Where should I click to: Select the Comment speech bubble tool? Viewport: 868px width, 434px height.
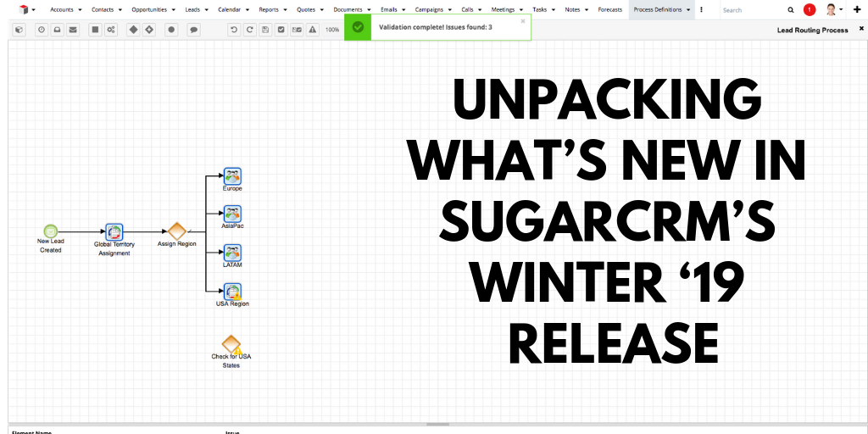click(x=194, y=30)
